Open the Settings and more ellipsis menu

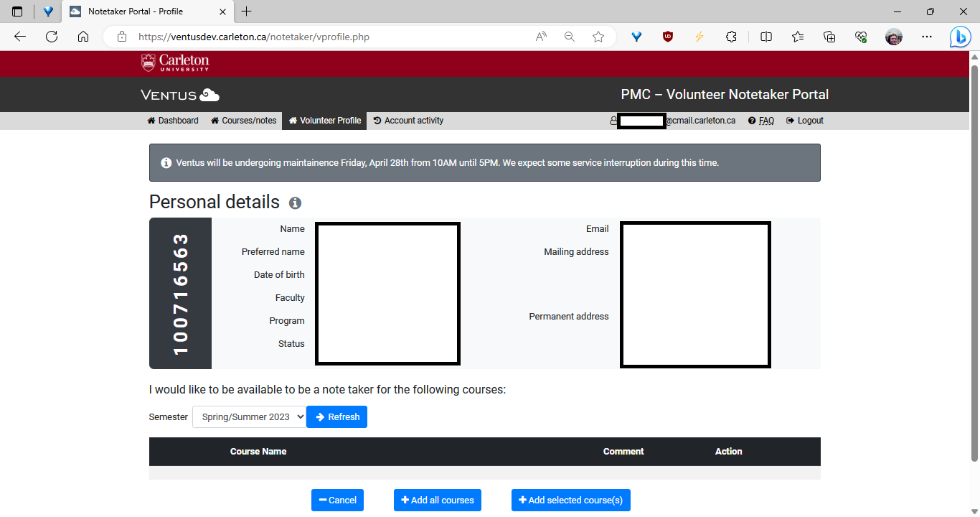(x=927, y=37)
